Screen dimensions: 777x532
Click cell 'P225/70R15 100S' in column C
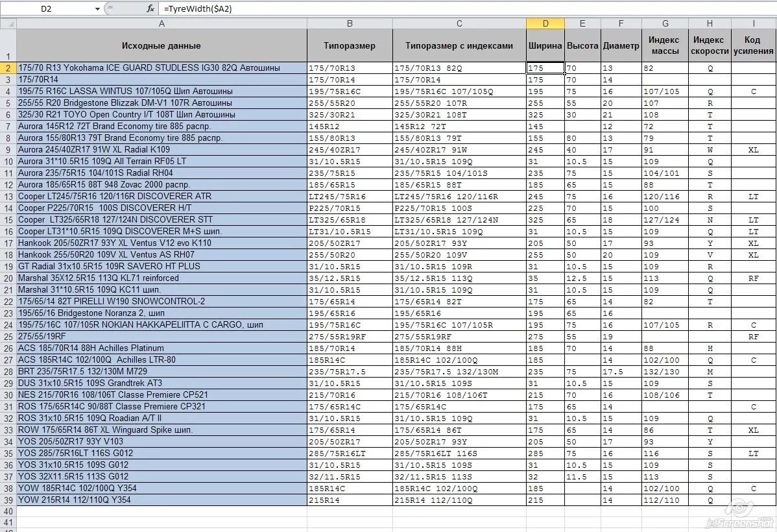tap(459, 208)
